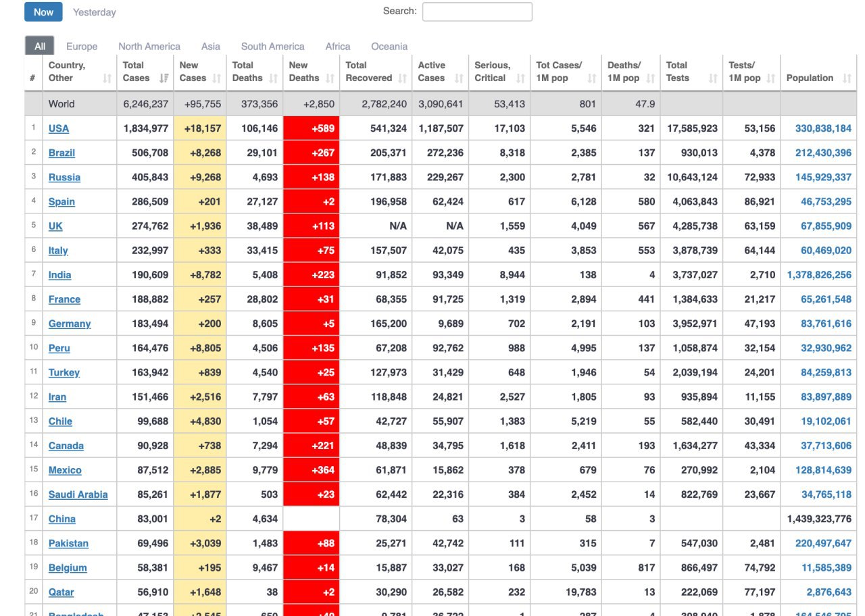Open the Germany country link
This screenshot has width=865, height=616.
(70, 324)
